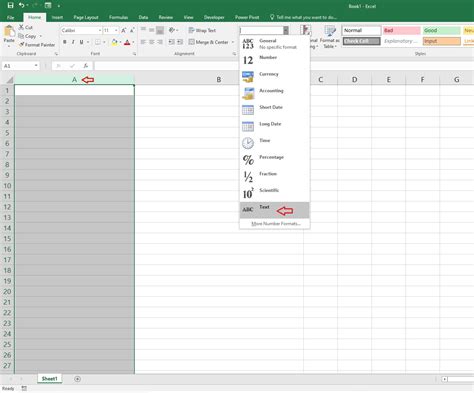474x393 pixels.
Task: Select the column A header
Action: [x=74, y=80]
